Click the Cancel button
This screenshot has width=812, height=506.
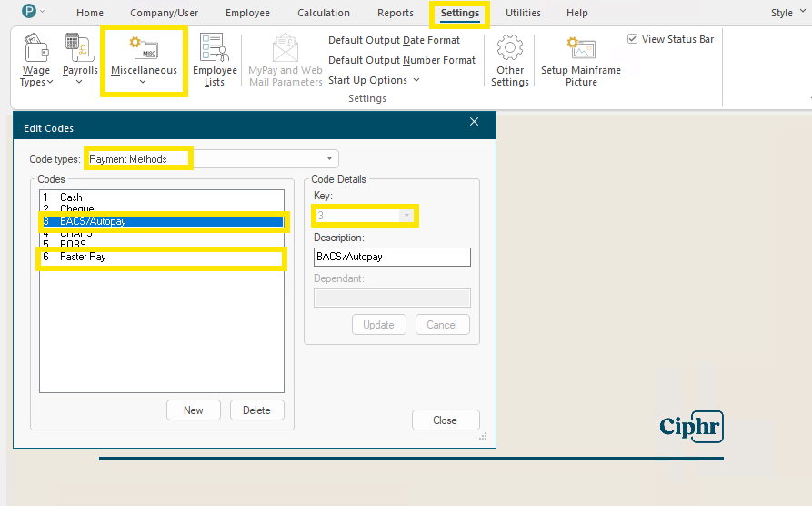[x=442, y=325]
